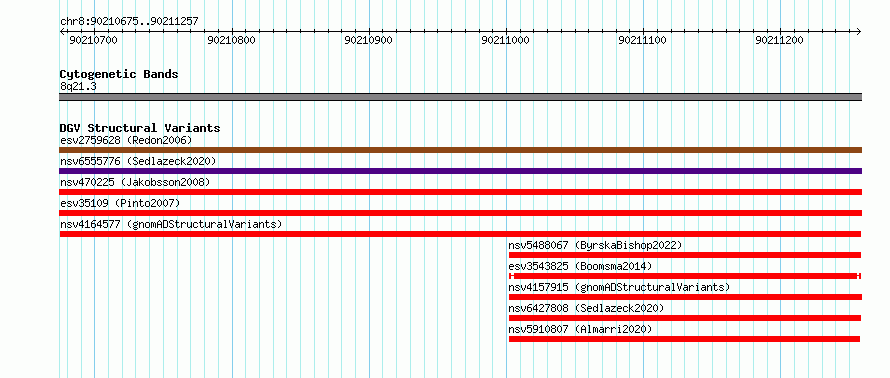Viewport: 890px width, 378px height.
Task: Click esv3543825 (Boomsma2014) label
Action: point(580,266)
